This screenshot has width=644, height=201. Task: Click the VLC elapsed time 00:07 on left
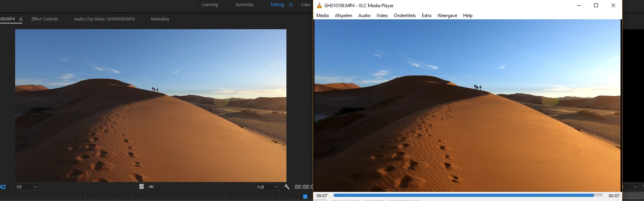click(x=322, y=196)
